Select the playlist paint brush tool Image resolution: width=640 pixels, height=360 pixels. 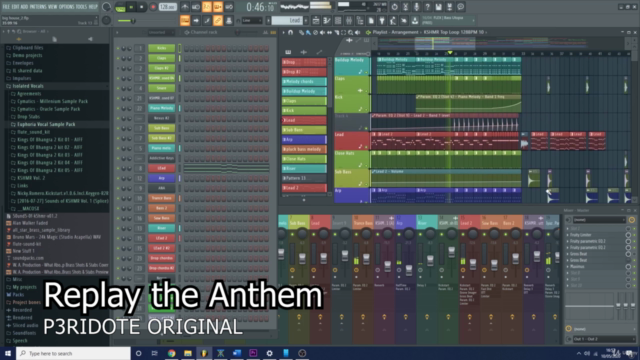tap(308, 33)
